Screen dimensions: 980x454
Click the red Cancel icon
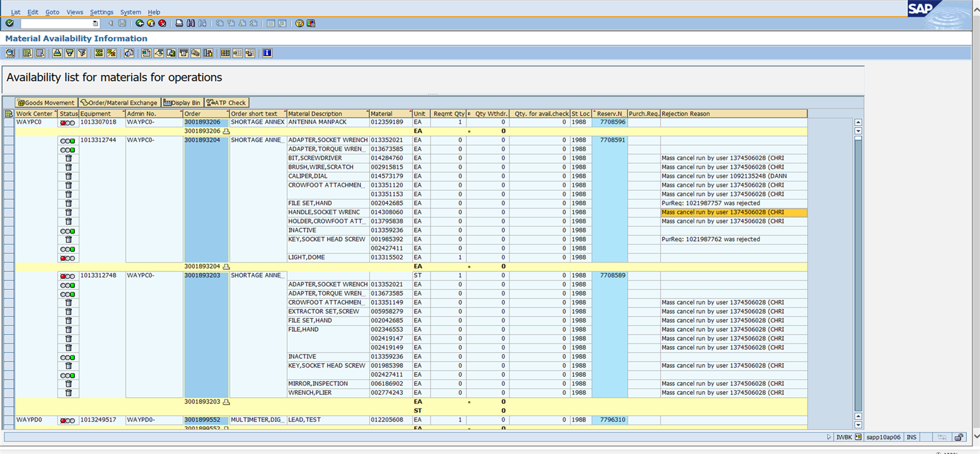click(162, 23)
